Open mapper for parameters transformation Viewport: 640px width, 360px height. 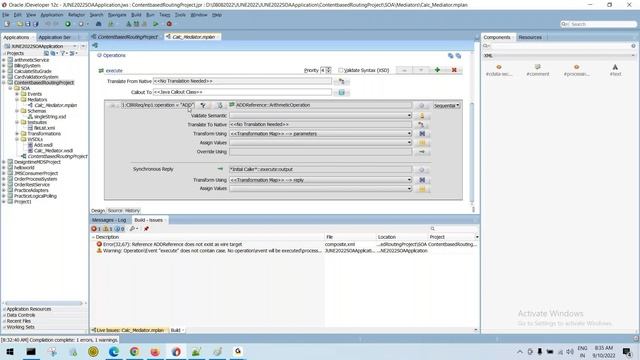pos(422,134)
